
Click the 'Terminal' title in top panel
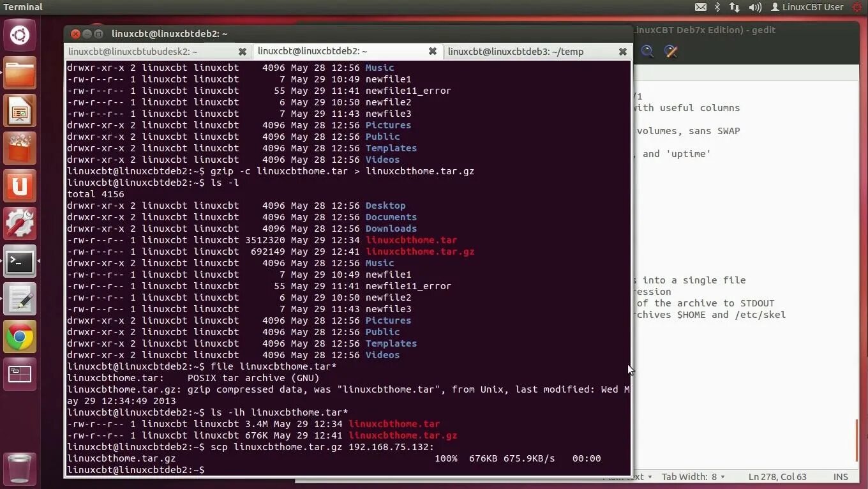coord(23,7)
